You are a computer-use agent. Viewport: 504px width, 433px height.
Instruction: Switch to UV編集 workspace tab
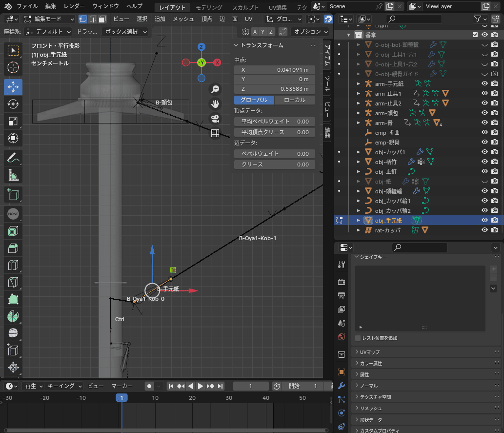(278, 7)
